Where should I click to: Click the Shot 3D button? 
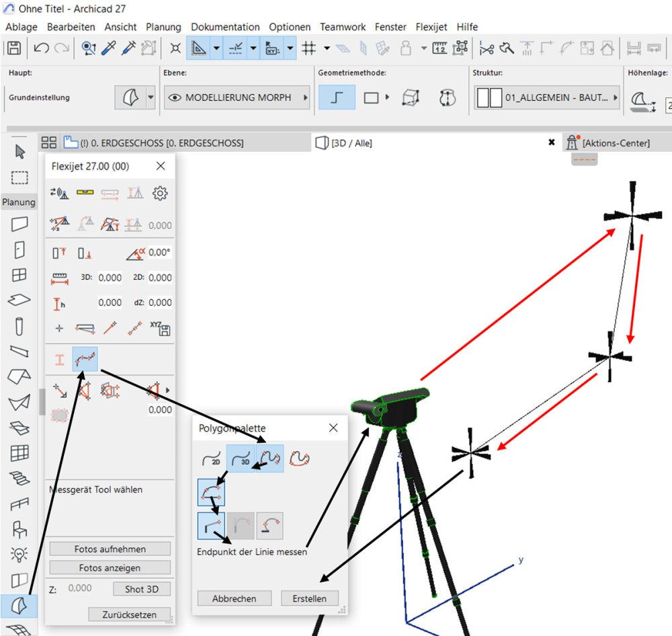(142, 589)
